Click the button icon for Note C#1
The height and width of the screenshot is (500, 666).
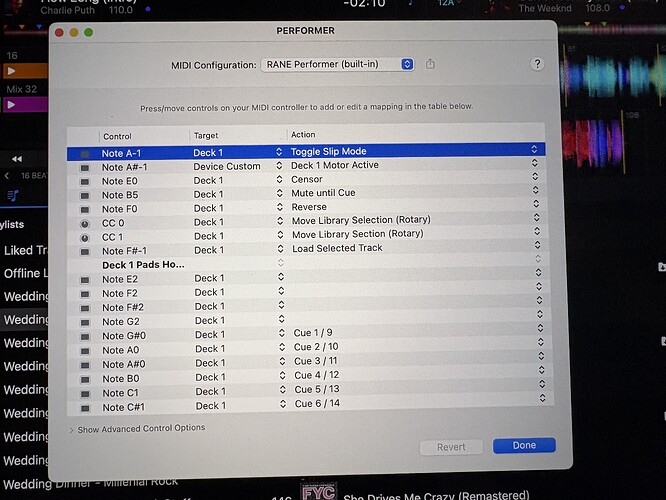pos(85,407)
